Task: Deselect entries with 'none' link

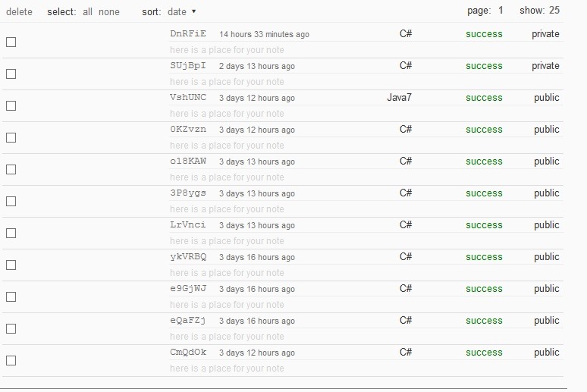Action: tap(109, 12)
